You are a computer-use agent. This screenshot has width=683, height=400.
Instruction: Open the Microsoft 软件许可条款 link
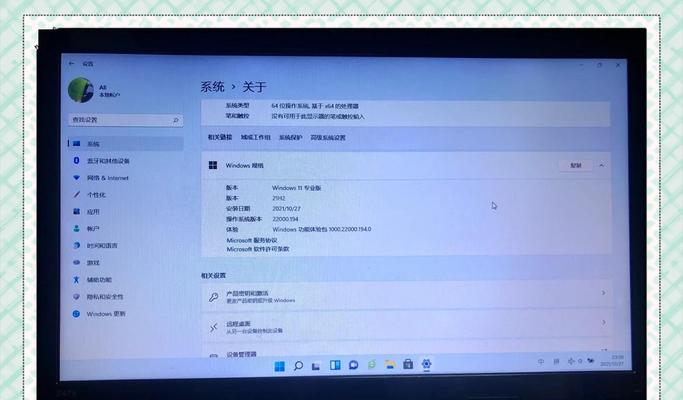click(258, 249)
